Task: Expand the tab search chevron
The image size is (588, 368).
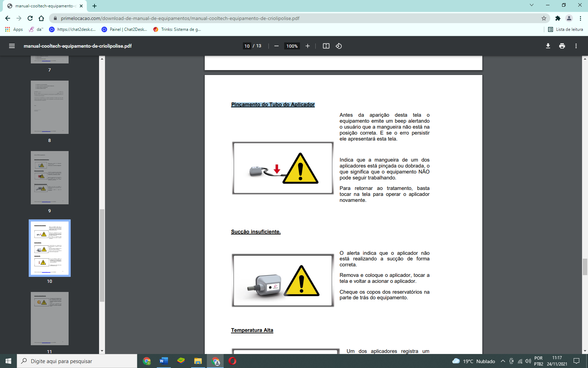Action: (x=532, y=5)
